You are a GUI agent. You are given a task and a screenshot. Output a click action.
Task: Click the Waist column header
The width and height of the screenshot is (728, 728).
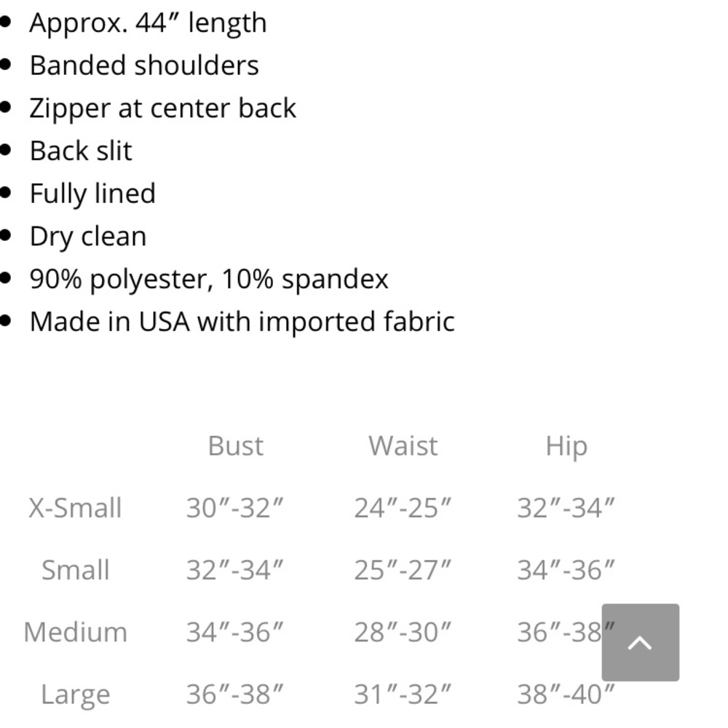(x=403, y=446)
